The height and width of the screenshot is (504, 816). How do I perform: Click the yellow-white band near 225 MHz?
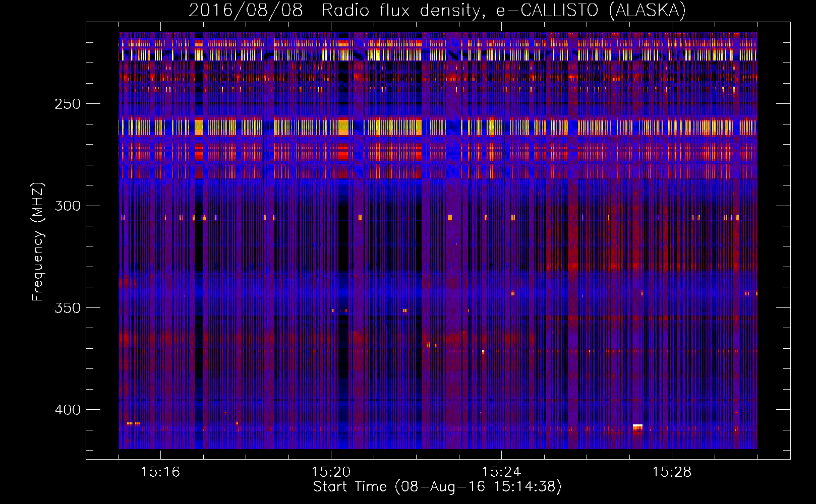tap(438, 54)
